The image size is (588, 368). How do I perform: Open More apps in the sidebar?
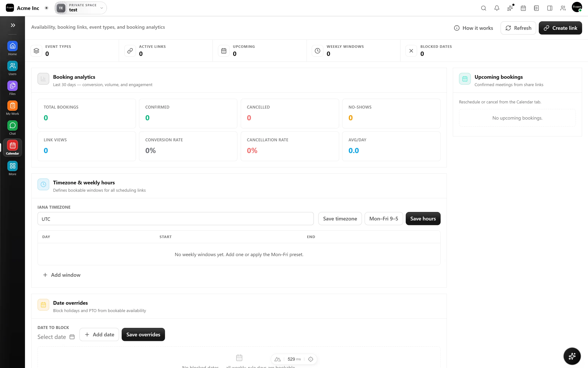[x=12, y=168]
